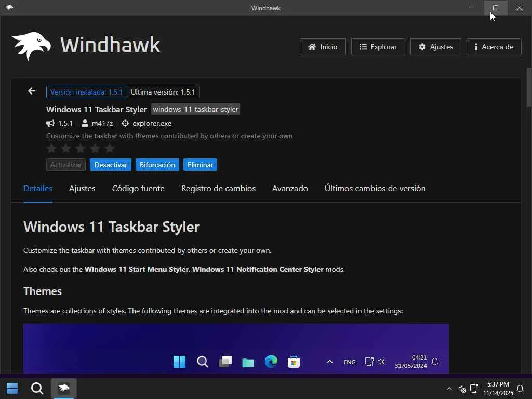Click the disabled Actualizar button
Viewport: 532px width, 399px height.
(x=66, y=165)
